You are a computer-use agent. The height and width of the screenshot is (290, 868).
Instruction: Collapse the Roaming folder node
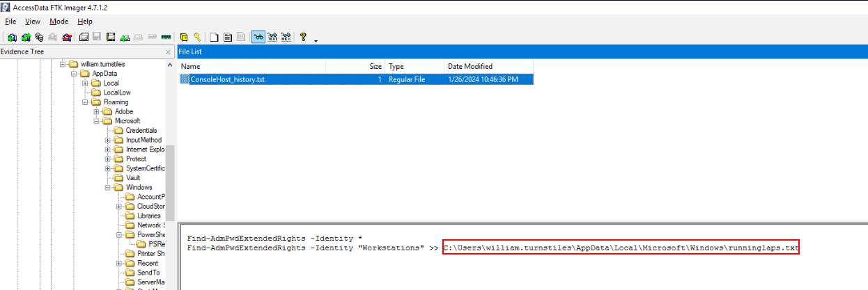[86, 102]
